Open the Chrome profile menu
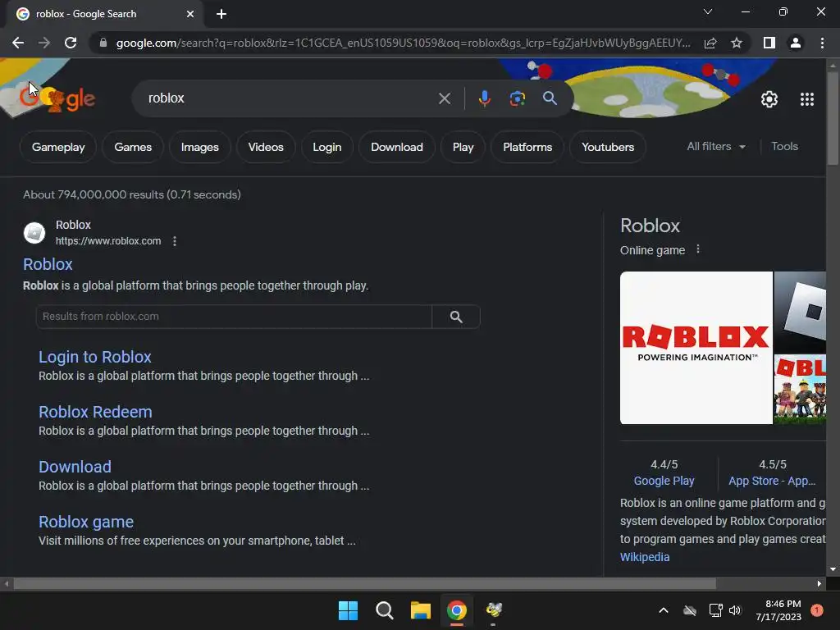Image resolution: width=840 pixels, height=630 pixels. point(796,43)
